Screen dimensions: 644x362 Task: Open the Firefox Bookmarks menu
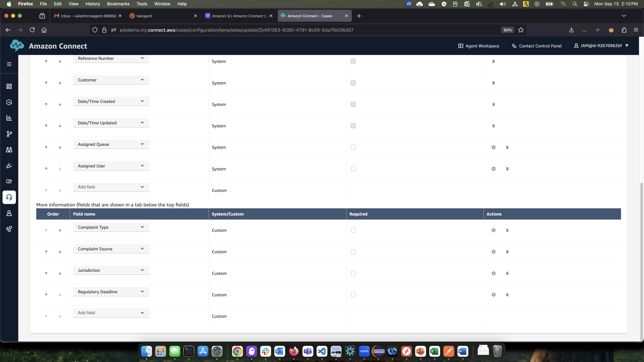tap(118, 4)
